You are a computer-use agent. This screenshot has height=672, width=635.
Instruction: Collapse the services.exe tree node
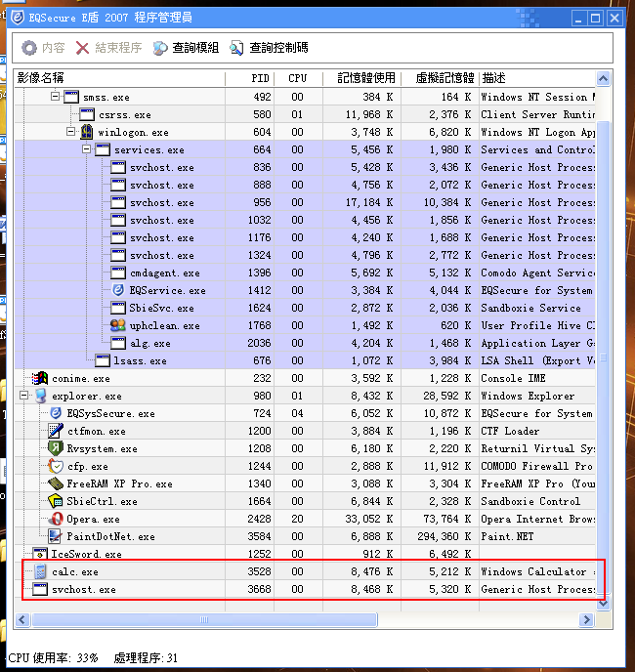tap(86, 148)
